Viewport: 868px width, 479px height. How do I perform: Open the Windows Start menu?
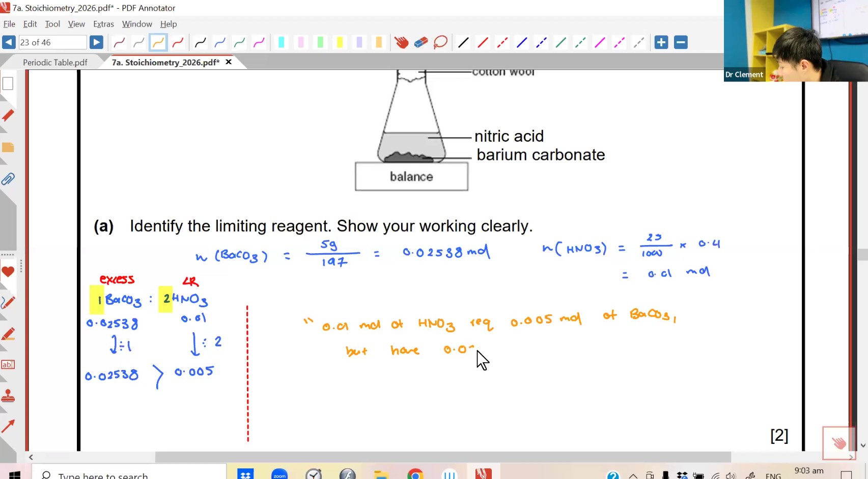[x=15, y=474]
